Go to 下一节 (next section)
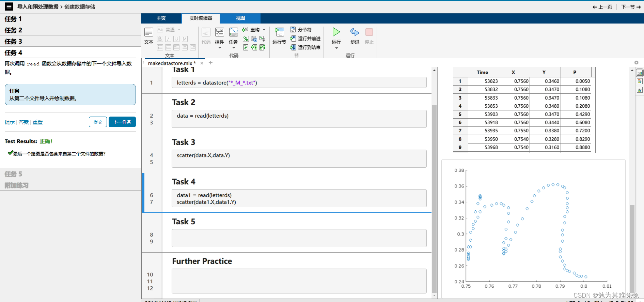 pos(631,7)
